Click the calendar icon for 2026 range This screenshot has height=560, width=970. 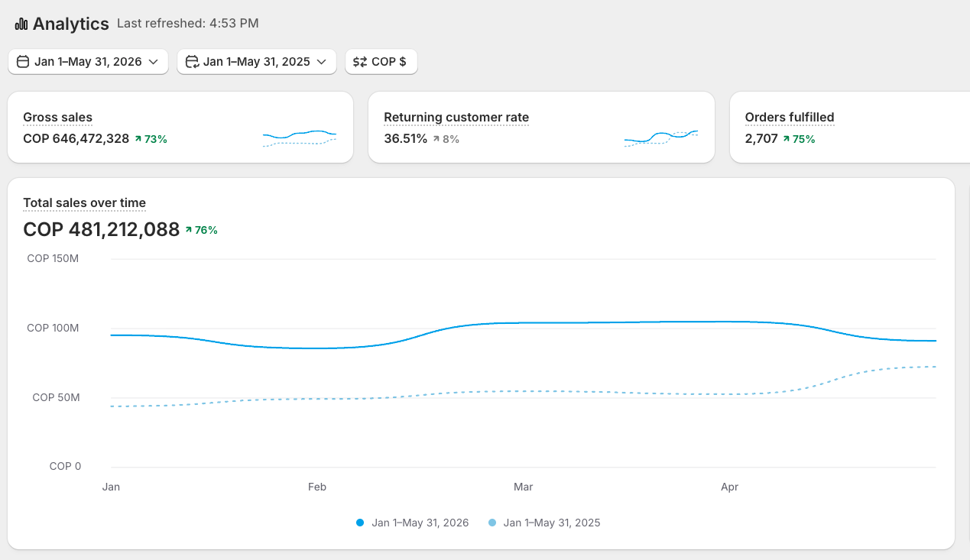coord(23,62)
